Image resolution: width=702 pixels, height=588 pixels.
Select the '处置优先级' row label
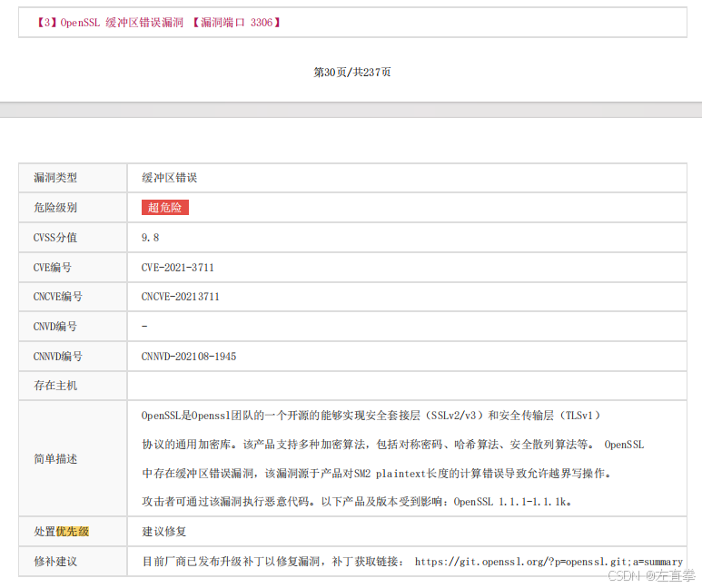tap(62, 532)
